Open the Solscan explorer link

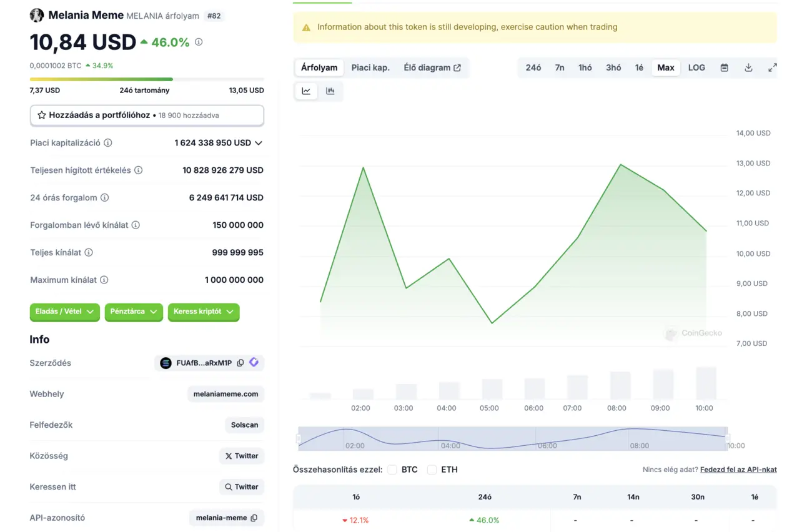pyautogui.click(x=244, y=425)
